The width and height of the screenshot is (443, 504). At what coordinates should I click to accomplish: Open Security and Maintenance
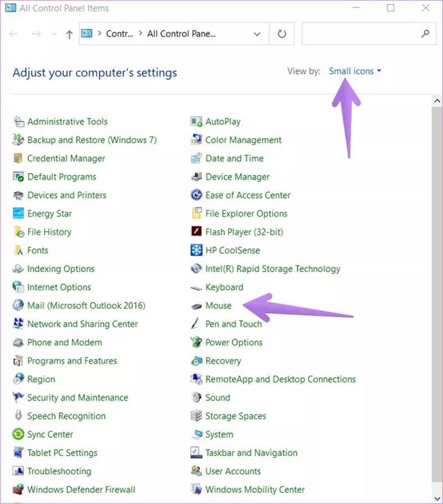pyautogui.click(x=78, y=398)
